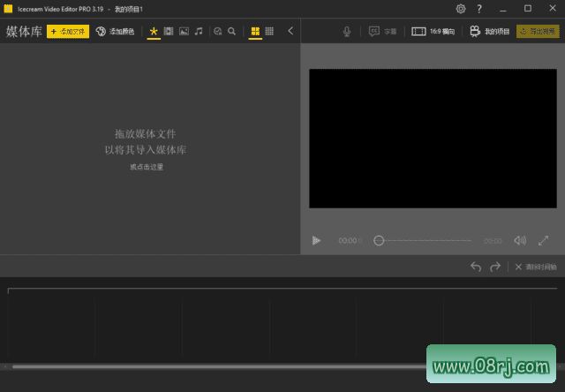The width and height of the screenshot is (565, 392).
Task: Click 或点击这里 link to import media
Action: 147,167
